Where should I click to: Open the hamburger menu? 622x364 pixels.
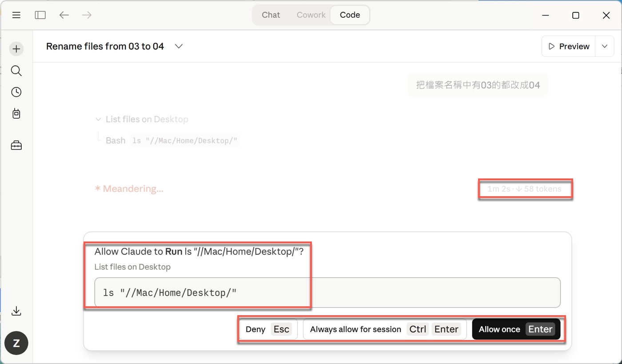(x=16, y=15)
